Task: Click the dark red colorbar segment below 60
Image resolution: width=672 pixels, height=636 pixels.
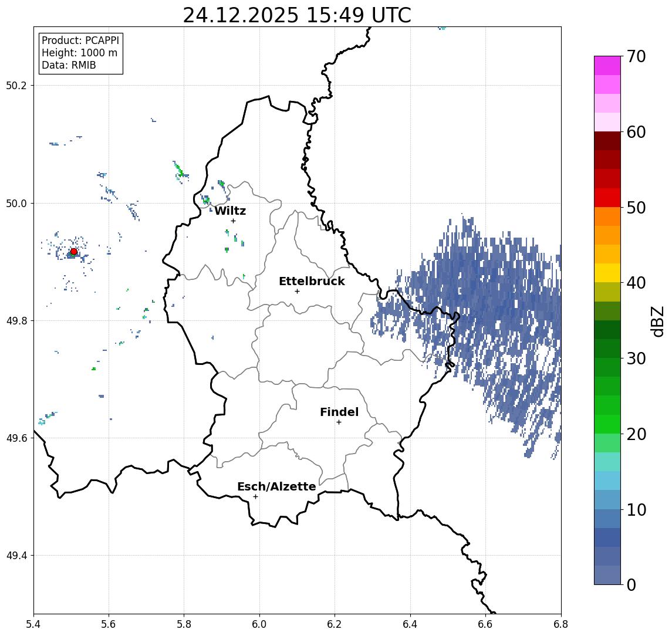Action: pyautogui.click(x=607, y=141)
